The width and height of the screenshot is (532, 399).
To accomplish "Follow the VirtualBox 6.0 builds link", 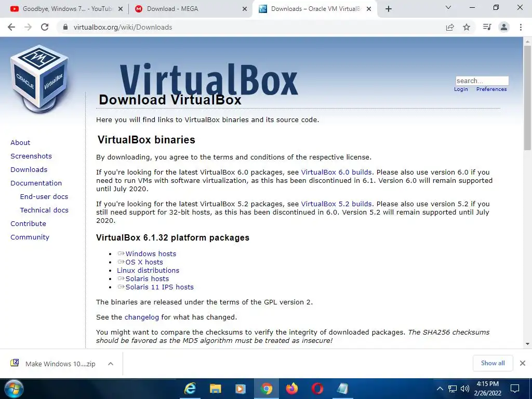I will pyautogui.click(x=336, y=172).
